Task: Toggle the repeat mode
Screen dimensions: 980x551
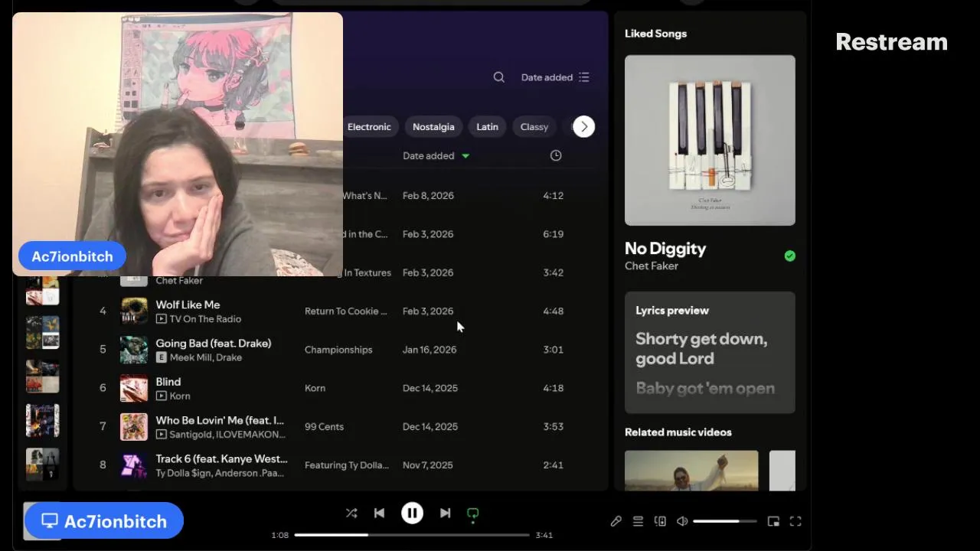Action: (472, 514)
